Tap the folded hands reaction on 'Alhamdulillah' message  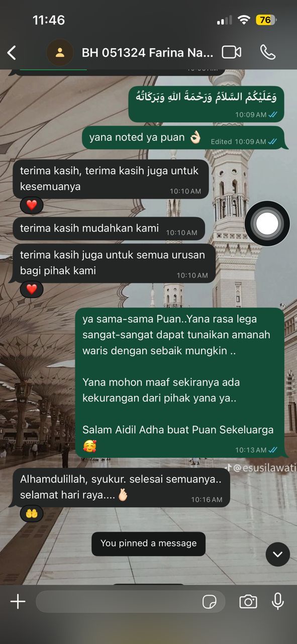(x=32, y=514)
